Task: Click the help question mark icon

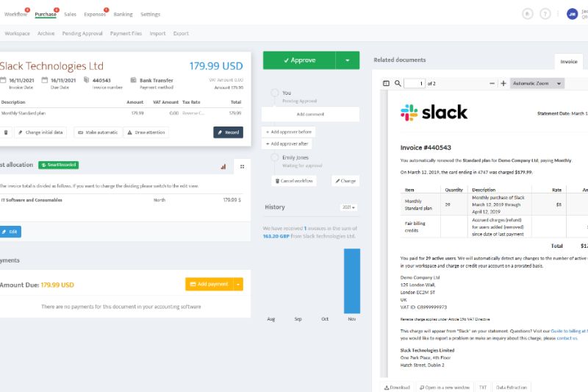Action: click(545, 14)
